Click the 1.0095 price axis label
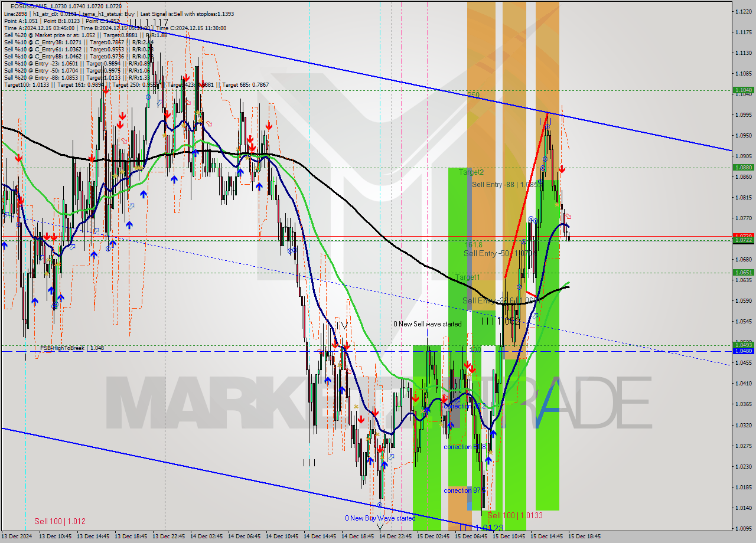The width and height of the screenshot is (756, 543). pos(743,528)
